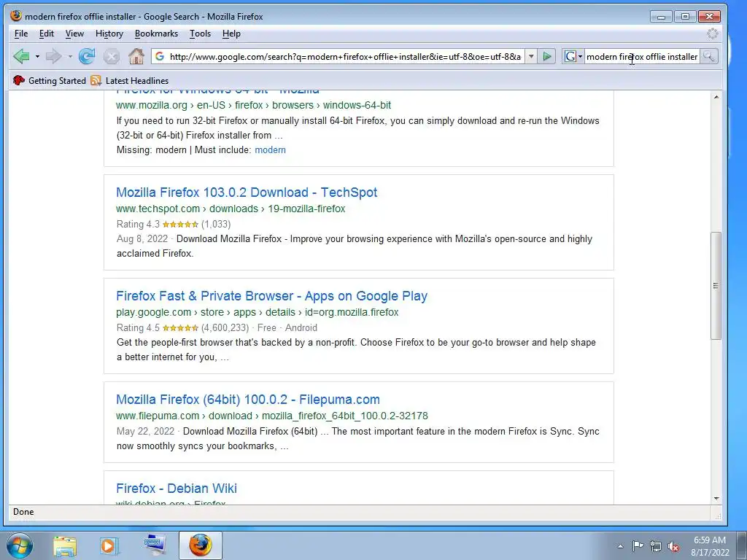Open the Edit menu
This screenshot has height=560, width=747.
point(46,34)
